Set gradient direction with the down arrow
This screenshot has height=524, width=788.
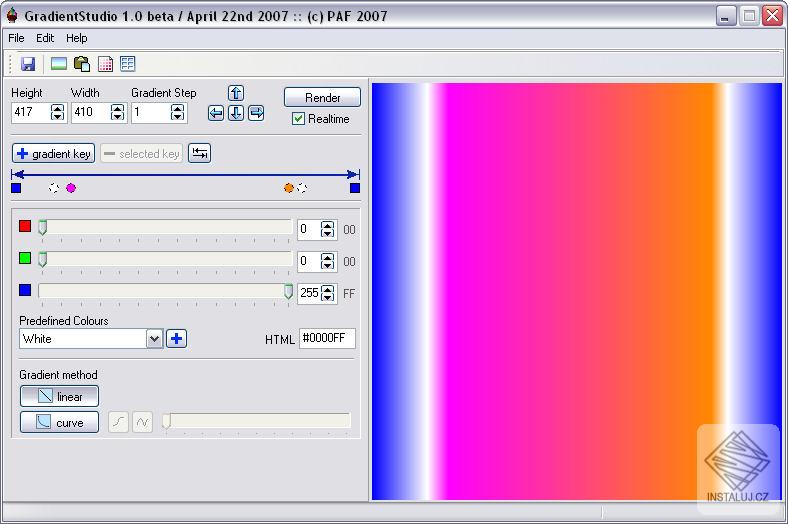coord(236,113)
